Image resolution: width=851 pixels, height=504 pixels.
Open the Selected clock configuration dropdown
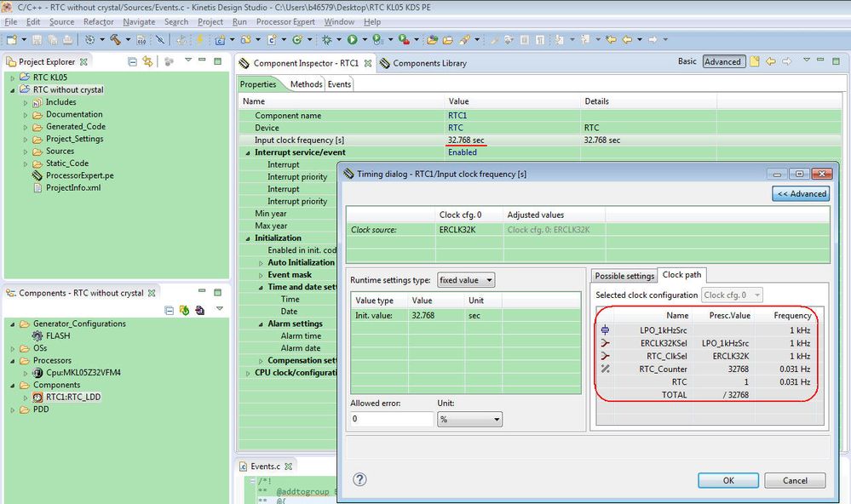[732, 295]
